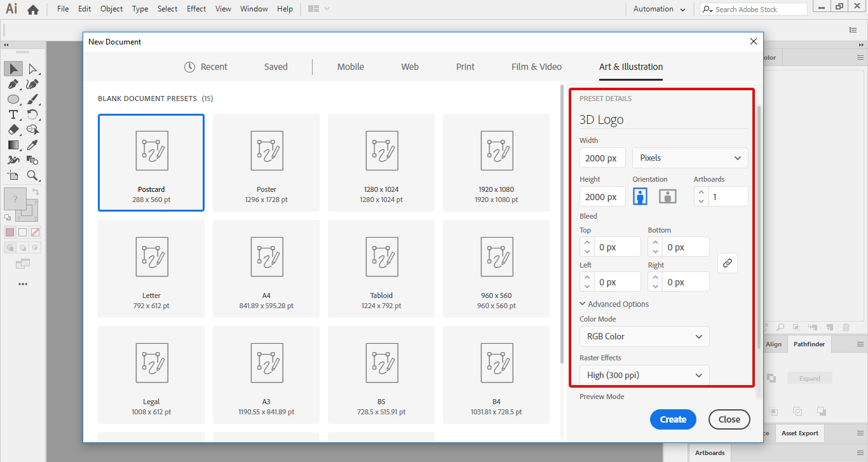Viewport: 868px width, 462px height.
Task: Click the Close button in dialog
Action: click(x=729, y=419)
